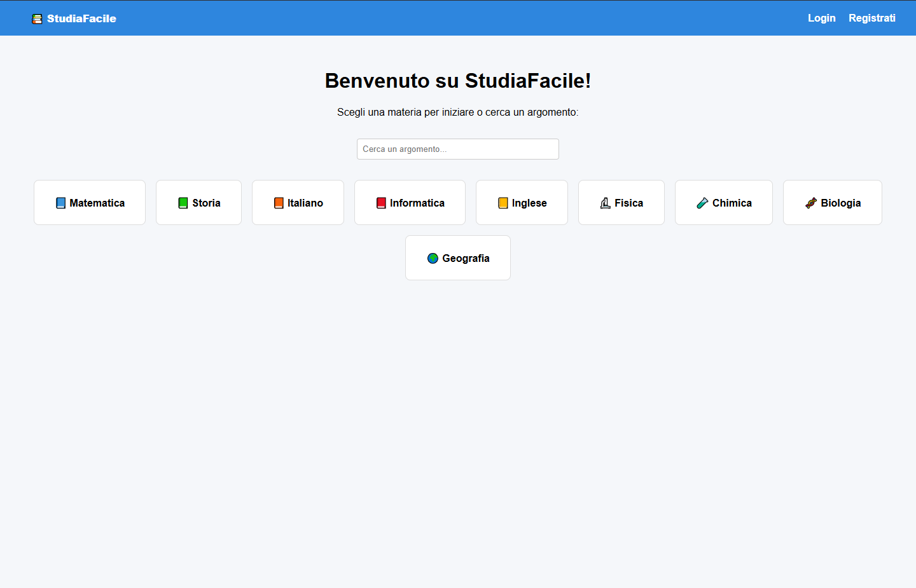Screen dimensions: 916x588
Task: Open the Informatica subject card
Action: (x=410, y=202)
